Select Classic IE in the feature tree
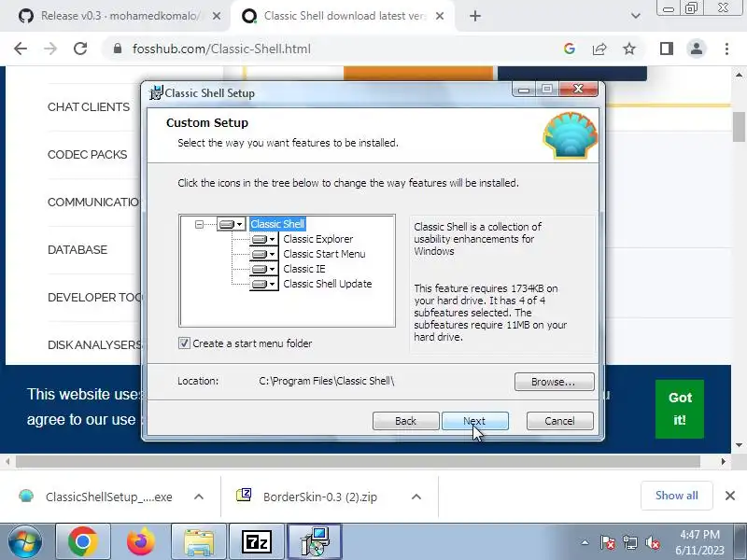 [304, 269]
